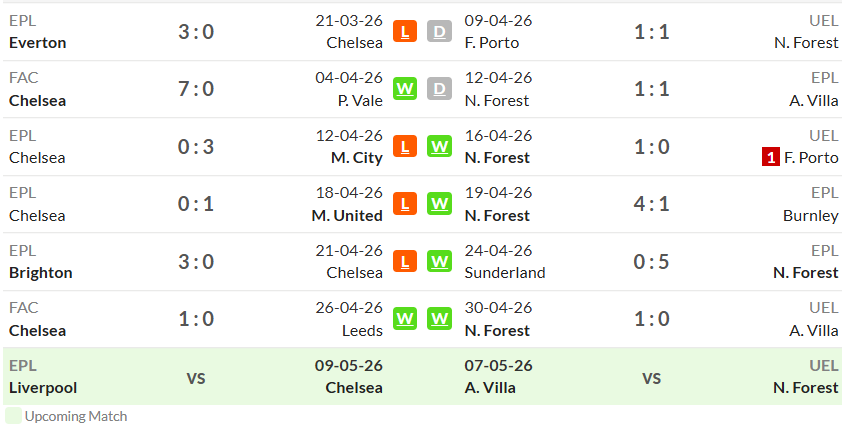Click the Brighton team name
Image resolution: width=842 pixels, height=427 pixels.
pos(41,273)
